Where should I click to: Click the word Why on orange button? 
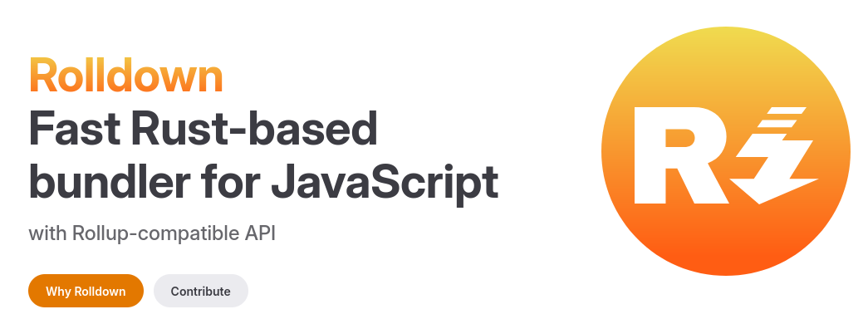(58, 292)
